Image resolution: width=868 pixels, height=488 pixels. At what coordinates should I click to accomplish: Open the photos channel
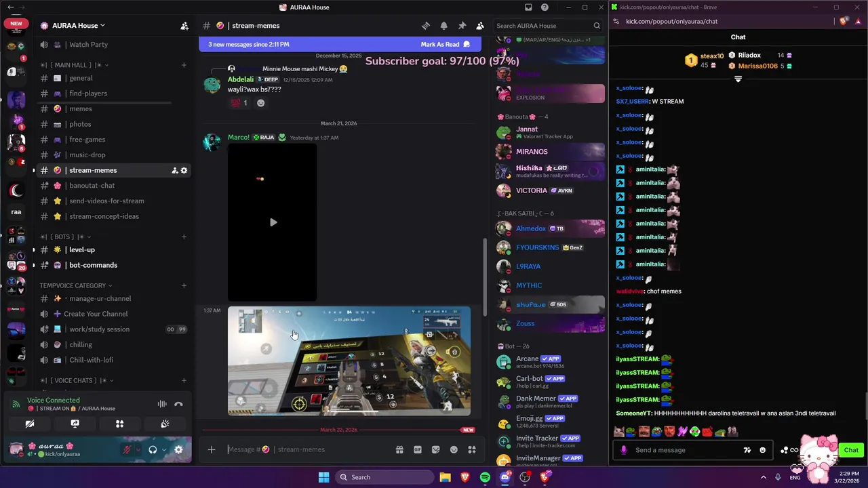[x=113, y=124]
